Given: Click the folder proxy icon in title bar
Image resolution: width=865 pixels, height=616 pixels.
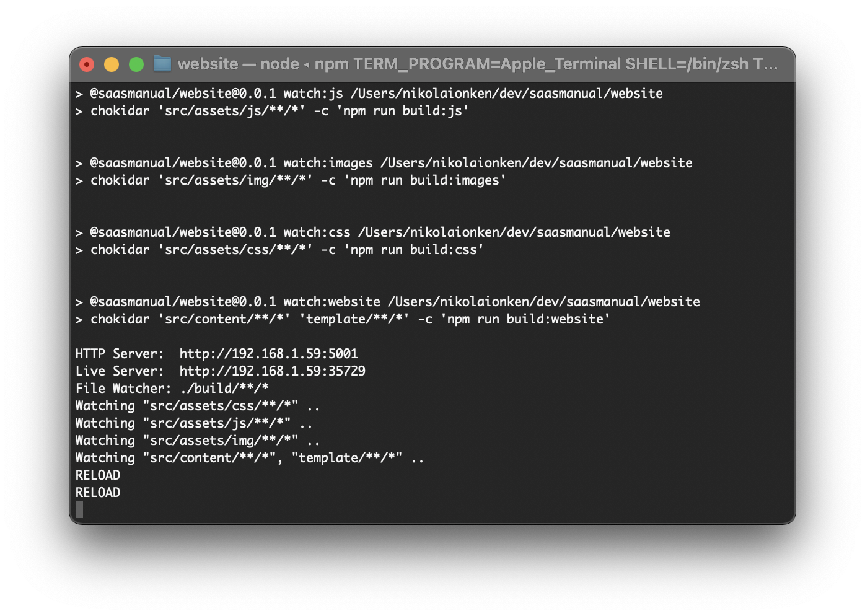Looking at the screenshot, I should click(x=162, y=64).
